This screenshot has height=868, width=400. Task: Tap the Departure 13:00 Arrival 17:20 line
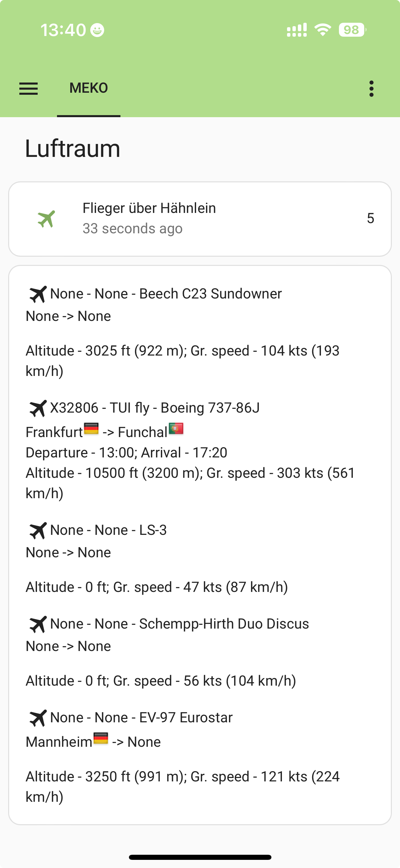click(x=126, y=453)
